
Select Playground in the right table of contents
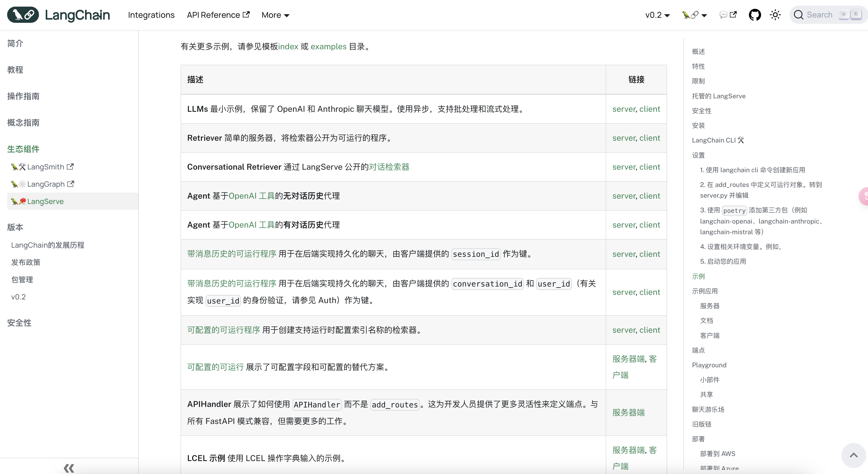(709, 365)
